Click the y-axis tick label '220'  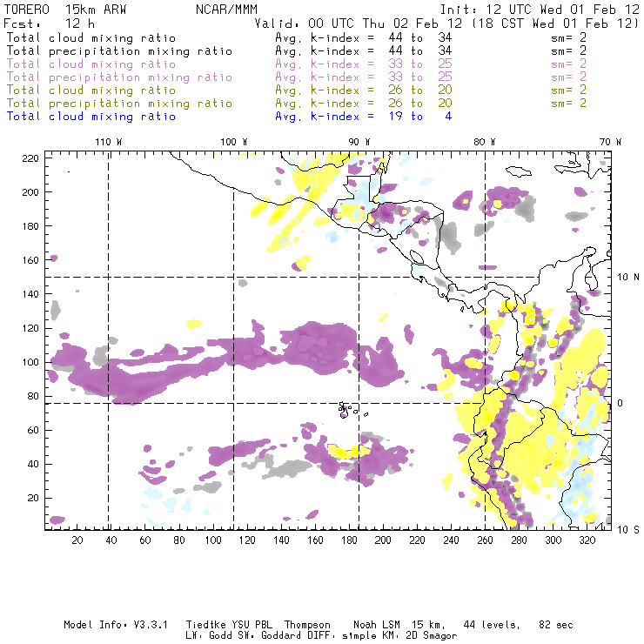coord(30,158)
